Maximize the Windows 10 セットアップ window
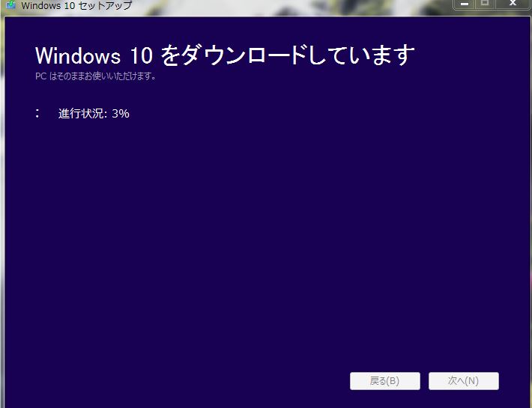Screen dimensions: 532x408 point(485,4)
